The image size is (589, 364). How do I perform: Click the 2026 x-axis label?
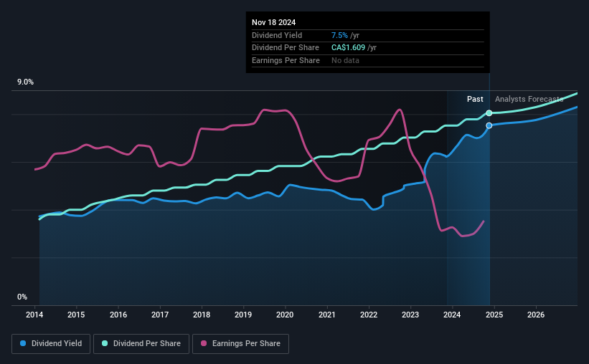coord(536,315)
